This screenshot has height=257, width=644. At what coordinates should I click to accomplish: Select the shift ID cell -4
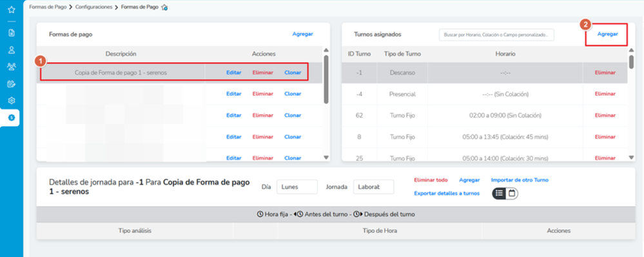click(359, 94)
